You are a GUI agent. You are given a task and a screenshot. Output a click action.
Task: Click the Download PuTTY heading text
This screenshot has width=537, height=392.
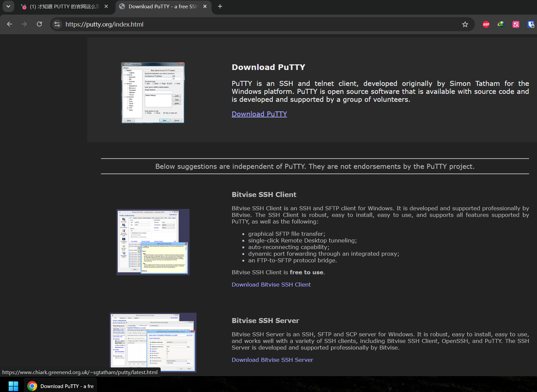point(268,67)
